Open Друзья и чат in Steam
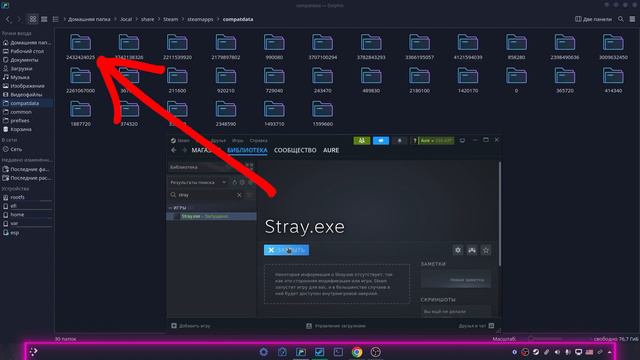This screenshot has width=640, height=360. (476, 326)
